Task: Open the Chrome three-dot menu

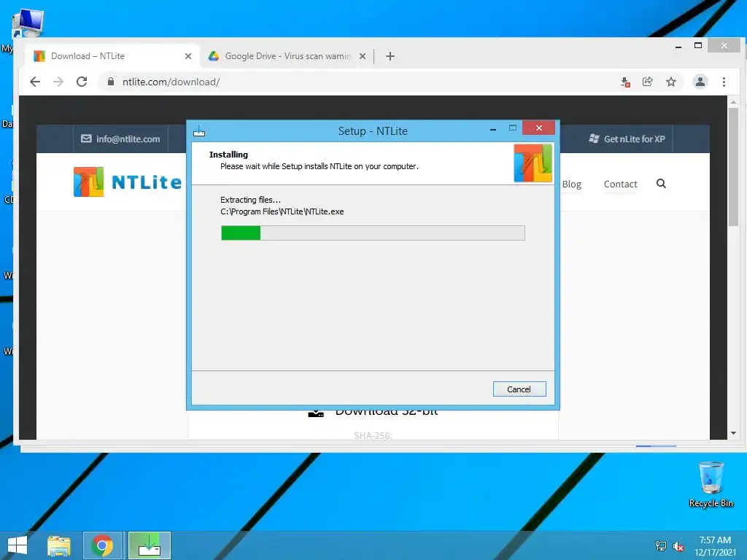Action: point(724,82)
